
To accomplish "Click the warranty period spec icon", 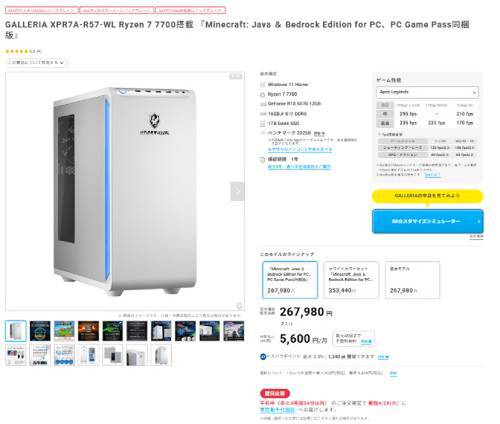I will pos(263,160).
